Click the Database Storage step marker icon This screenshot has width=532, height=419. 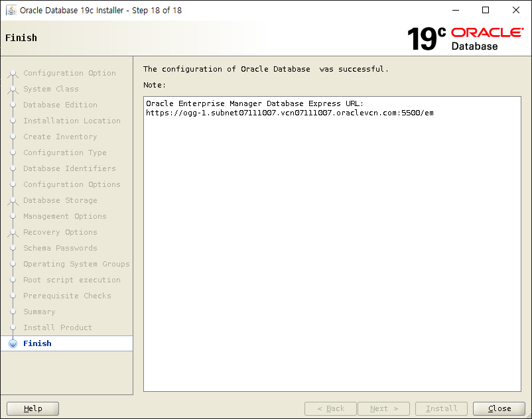pos(13,201)
